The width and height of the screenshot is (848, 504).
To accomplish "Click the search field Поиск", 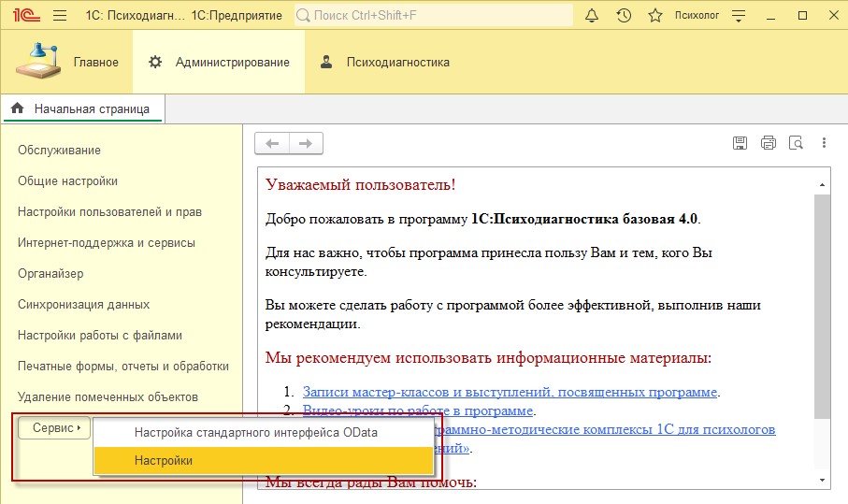I will coord(433,15).
